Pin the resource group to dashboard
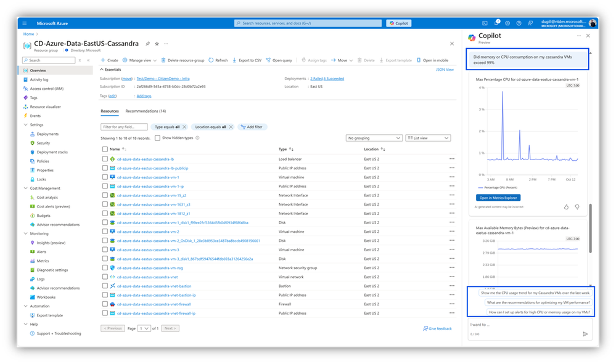Screen dimensions: 616x364 coord(148,44)
